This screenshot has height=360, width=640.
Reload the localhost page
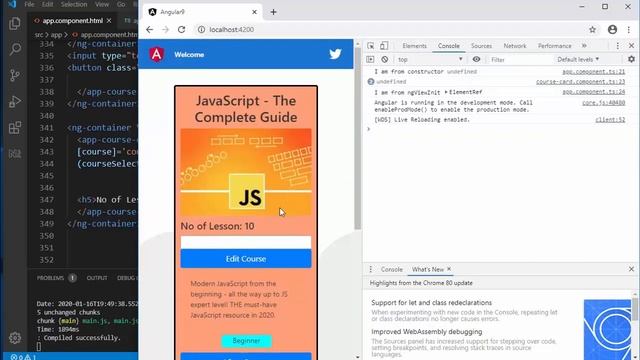pyautogui.click(x=182, y=29)
